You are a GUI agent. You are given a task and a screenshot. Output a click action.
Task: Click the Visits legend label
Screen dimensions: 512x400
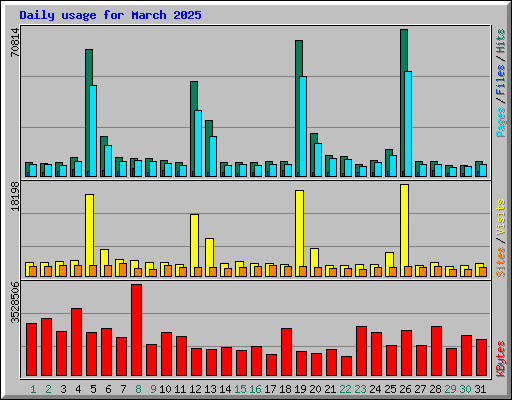coord(501,217)
